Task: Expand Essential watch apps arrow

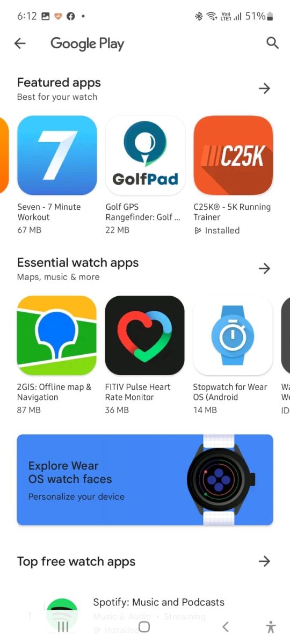Action: pyautogui.click(x=264, y=268)
